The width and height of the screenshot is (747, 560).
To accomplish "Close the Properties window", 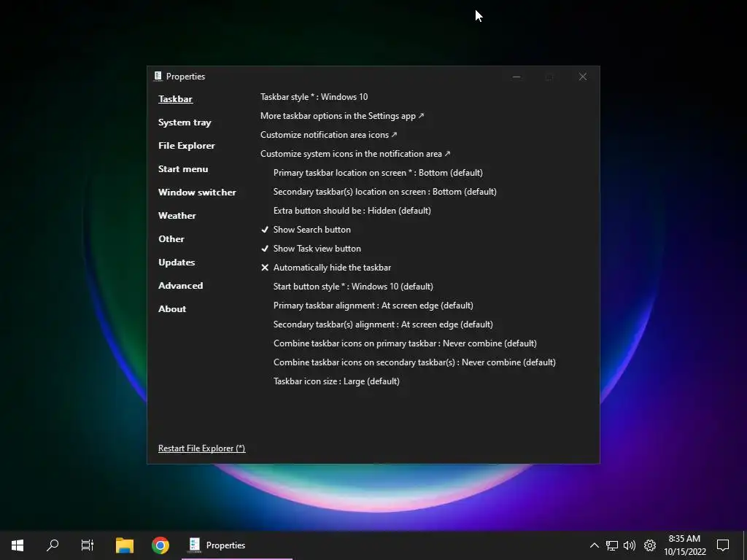I will pyautogui.click(x=583, y=77).
